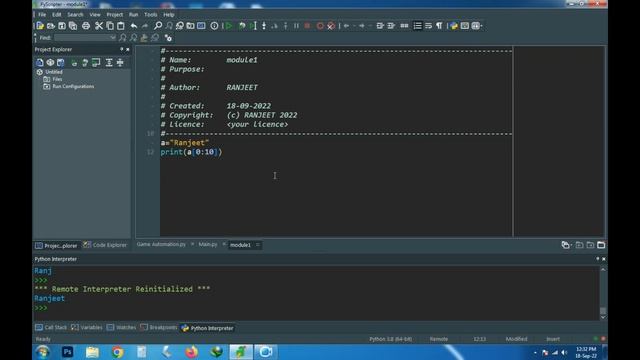Click the Indent block toolbar icon
Image resolution: width=640 pixels, height=360 pixels.
(391, 26)
